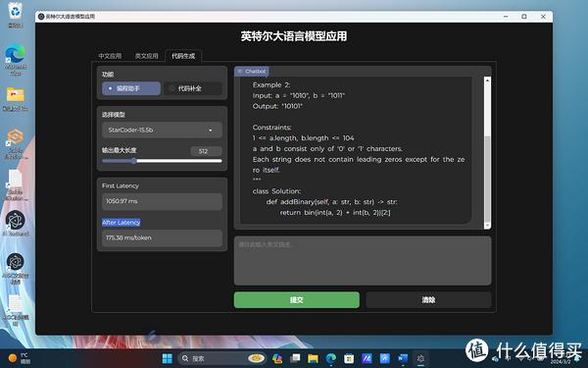Click the Windows Start button in the taskbar
Screen dimensions: 588x368
(x=168, y=358)
